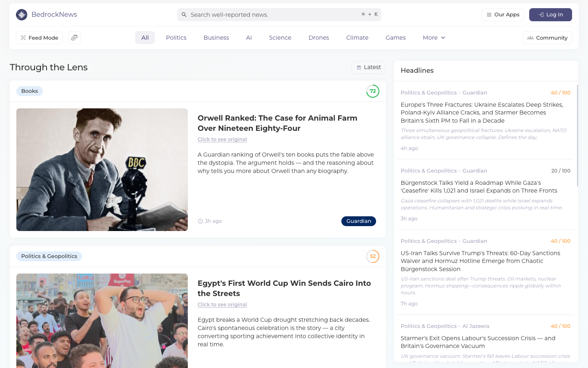Open the Orwell Ranked article headline
588x368 pixels.
point(278,123)
